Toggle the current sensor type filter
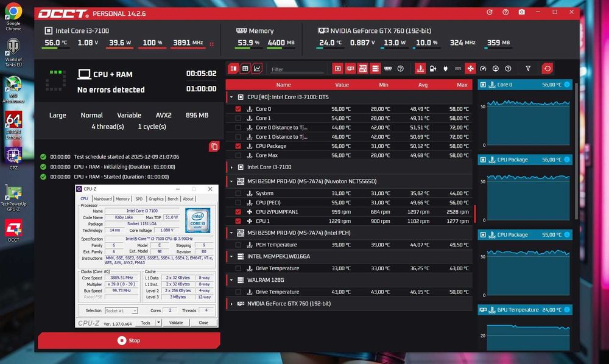The height and width of the screenshot is (364, 609). (458, 69)
